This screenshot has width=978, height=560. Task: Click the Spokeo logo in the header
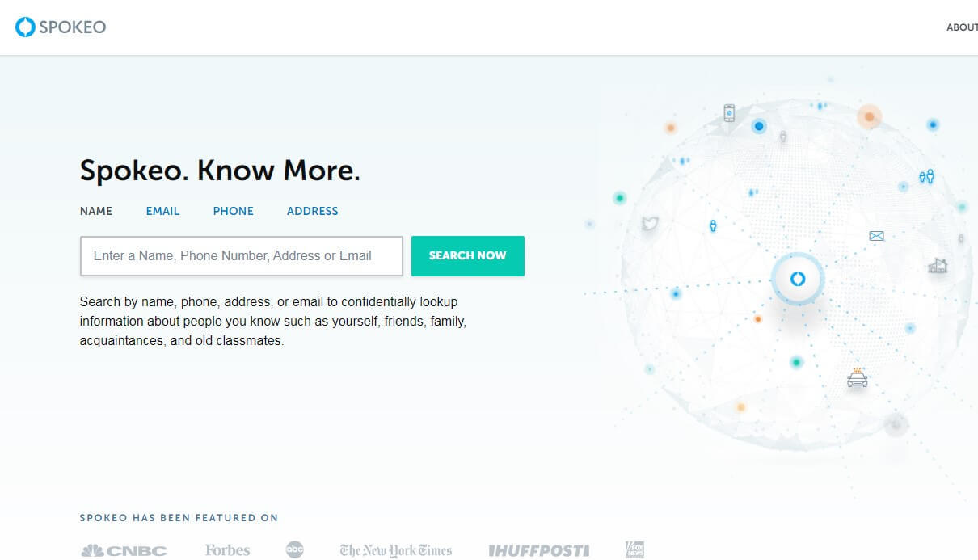(x=61, y=27)
